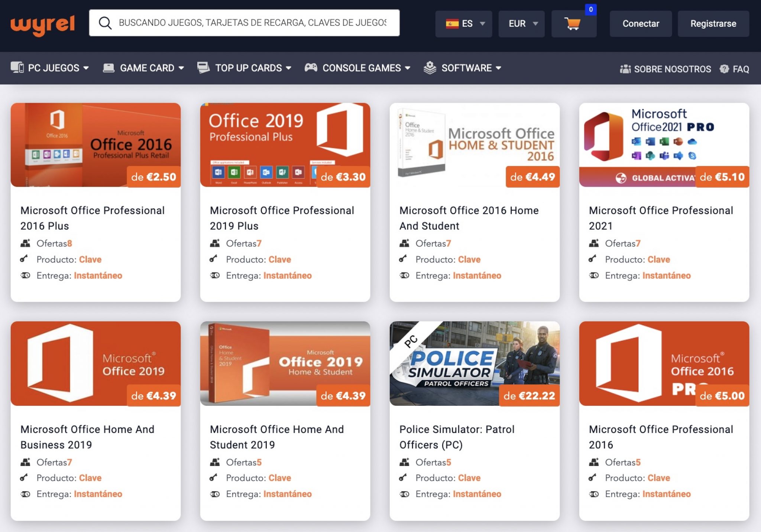Click the Spanish flag icon
The width and height of the screenshot is (761, 532).
pos(452,24)
